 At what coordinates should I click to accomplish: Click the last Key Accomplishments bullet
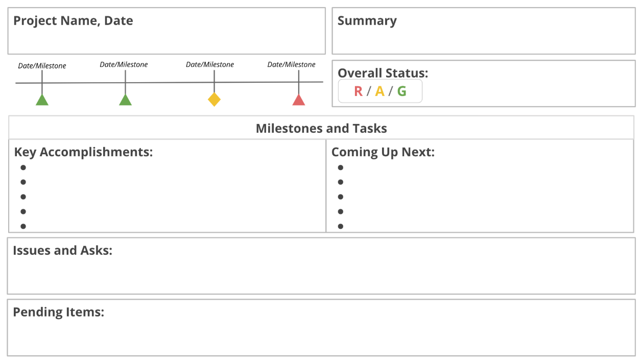pos(23,226)
